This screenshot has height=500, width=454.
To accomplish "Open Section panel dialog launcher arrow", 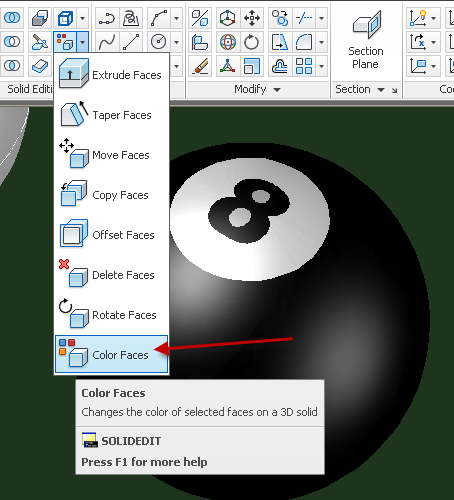I will [395, 90].
